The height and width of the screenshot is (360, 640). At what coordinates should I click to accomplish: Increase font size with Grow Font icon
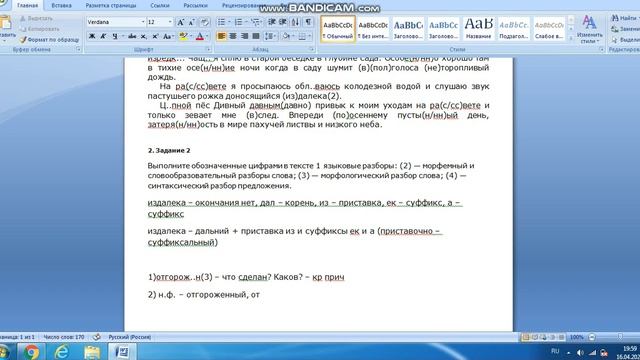[180, 22]
